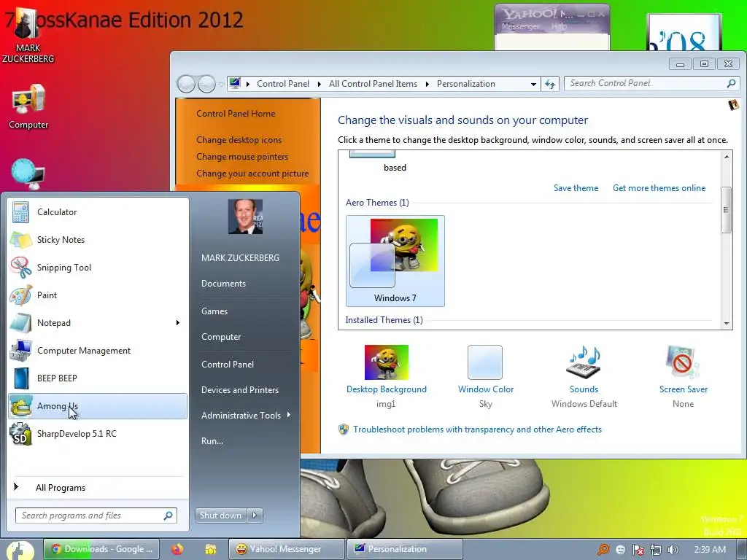Click the network tray icon
747x560 pixels.
(656, 550)
